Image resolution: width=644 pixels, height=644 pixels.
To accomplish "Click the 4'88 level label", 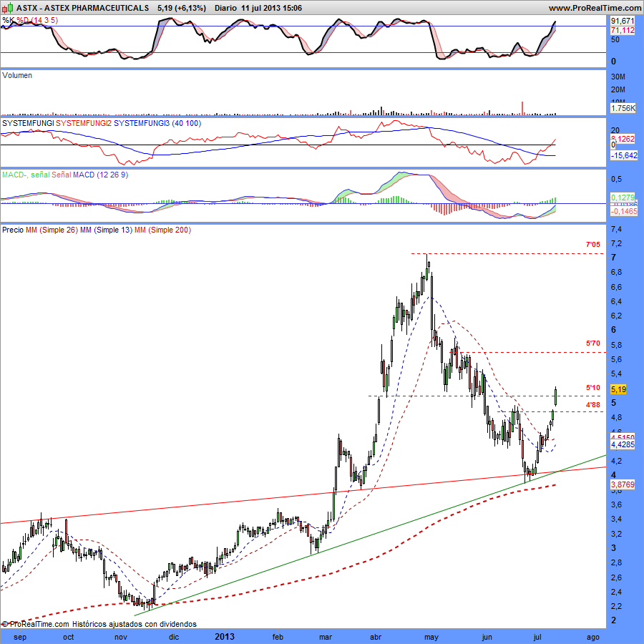I will (592, 405).
